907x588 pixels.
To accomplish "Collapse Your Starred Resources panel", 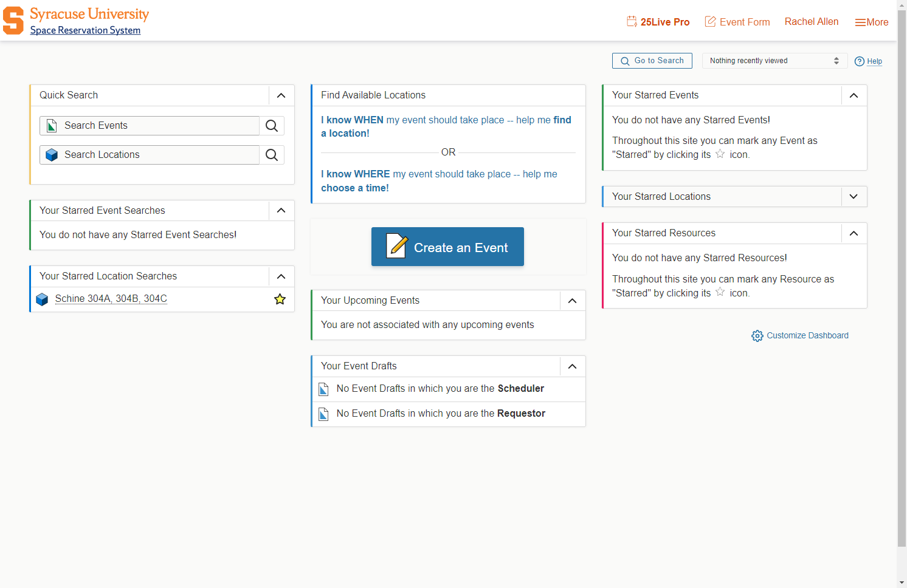I will [854, 233].
